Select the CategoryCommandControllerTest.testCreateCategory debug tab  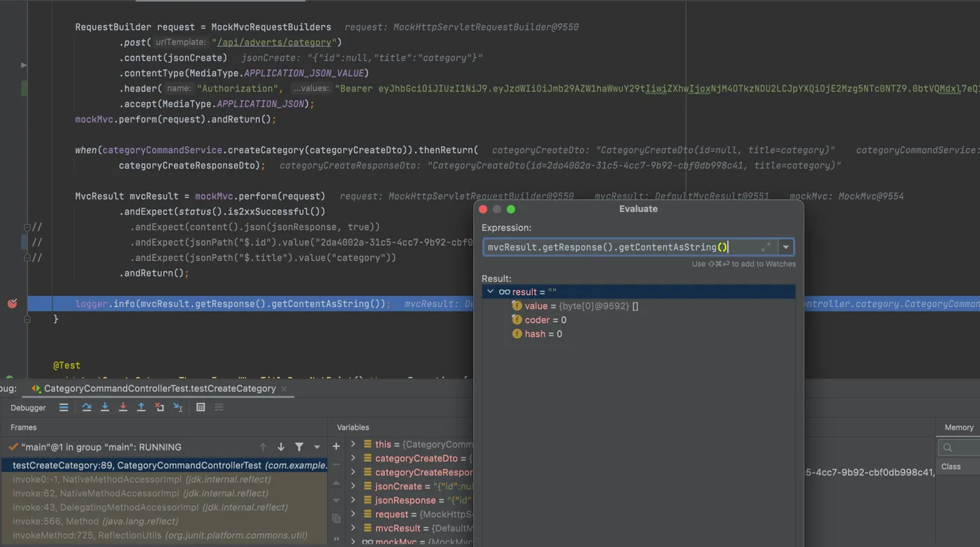click(159, 388)
